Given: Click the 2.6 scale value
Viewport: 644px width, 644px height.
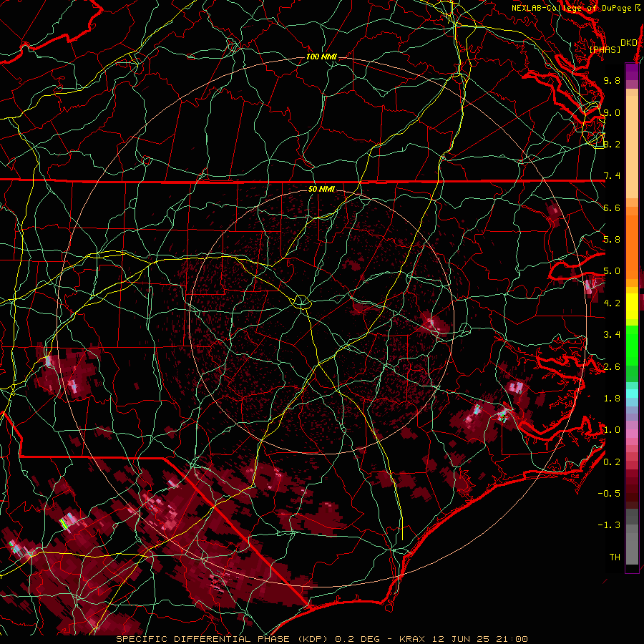Looking at the screenshot, I should tap(612, 367).
